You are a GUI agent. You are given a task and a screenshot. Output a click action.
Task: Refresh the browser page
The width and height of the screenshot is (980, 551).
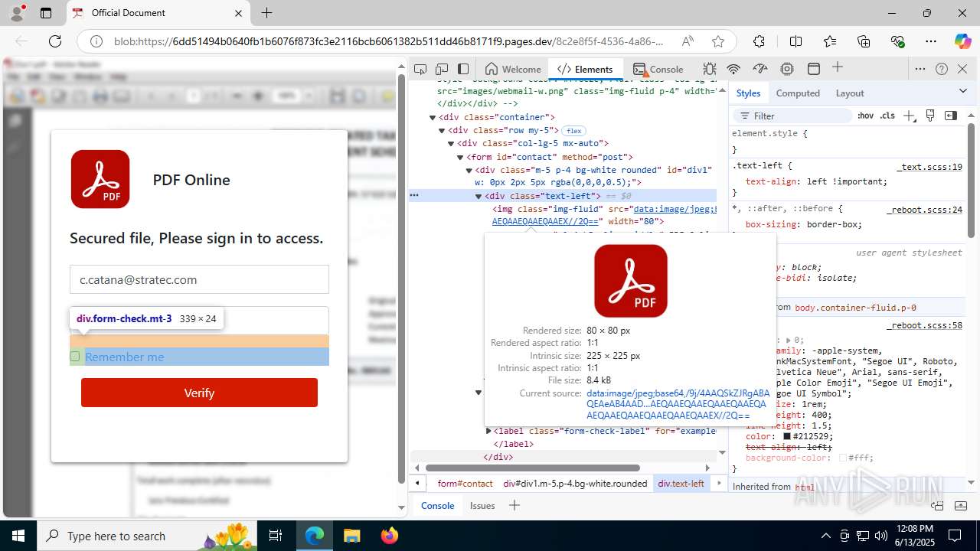(x=55, y=41)
